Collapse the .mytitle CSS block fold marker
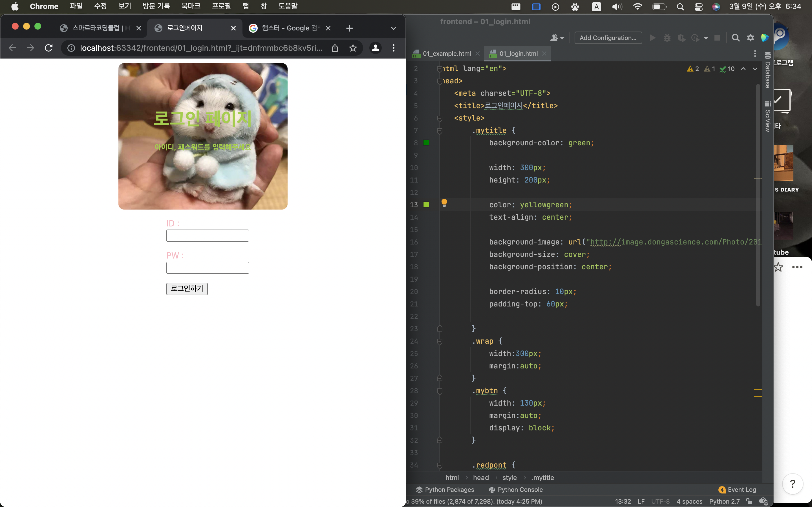The image size is (812, 507). 440,130
